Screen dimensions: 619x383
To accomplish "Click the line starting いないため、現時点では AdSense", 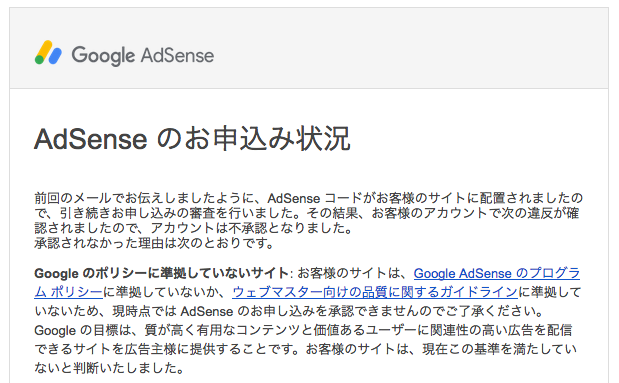I will pyautogui.click(x=289, y=311).
